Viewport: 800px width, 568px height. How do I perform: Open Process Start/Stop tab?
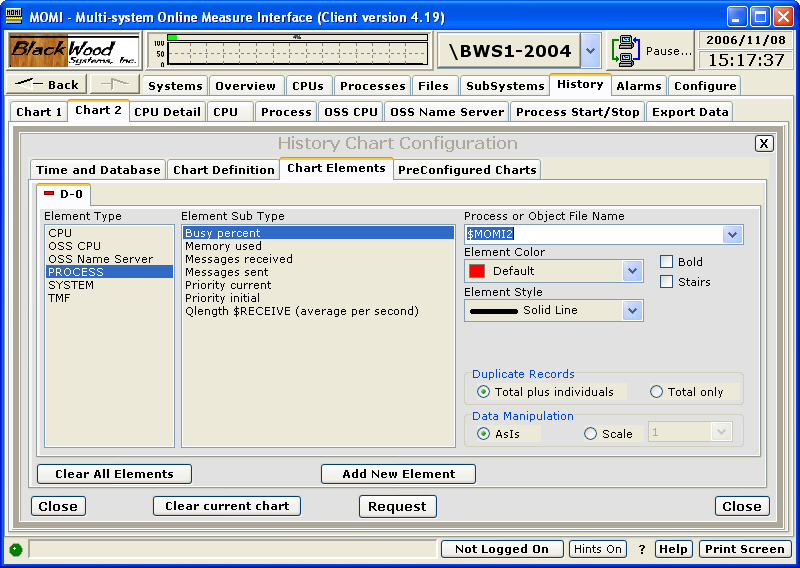(578, 112)
